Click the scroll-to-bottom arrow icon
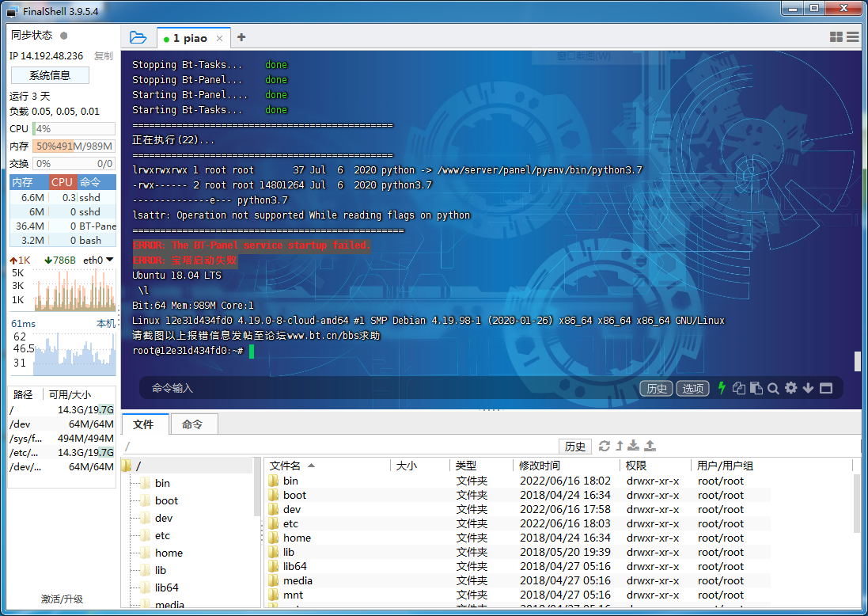 click(808, 388)
